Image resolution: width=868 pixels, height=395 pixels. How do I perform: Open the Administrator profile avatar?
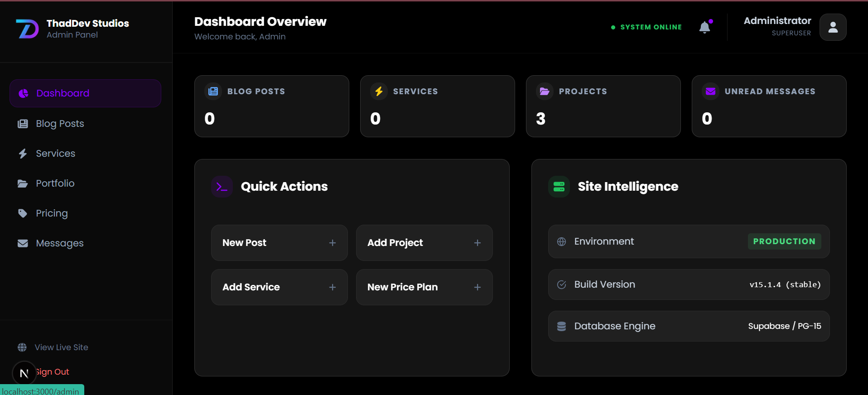(x=833, y=27)
